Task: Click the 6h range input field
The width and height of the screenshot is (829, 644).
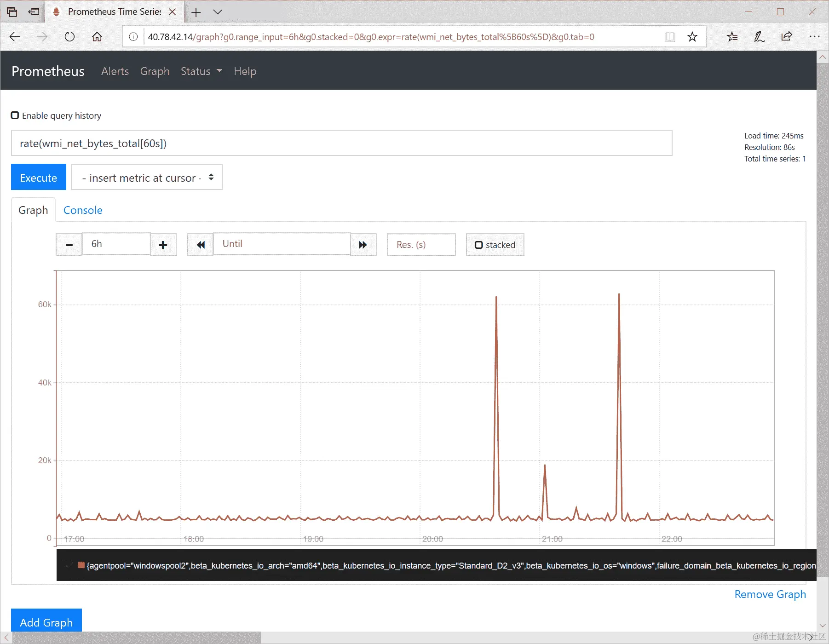Action: point(116,244)
